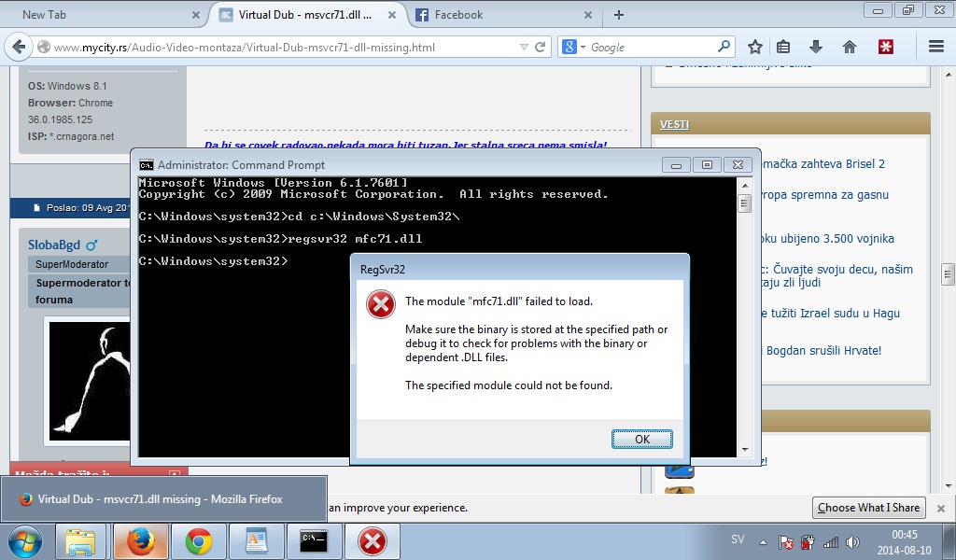The image size is (956, 560).
Task: Open the volume speaker tray icon
Action: click(x=853, y=541)
